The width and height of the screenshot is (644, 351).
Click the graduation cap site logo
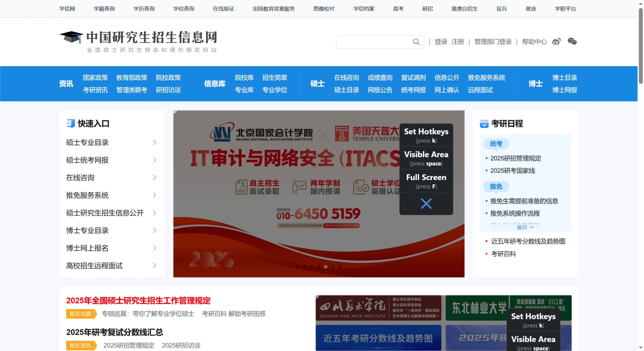coord(71,37)
